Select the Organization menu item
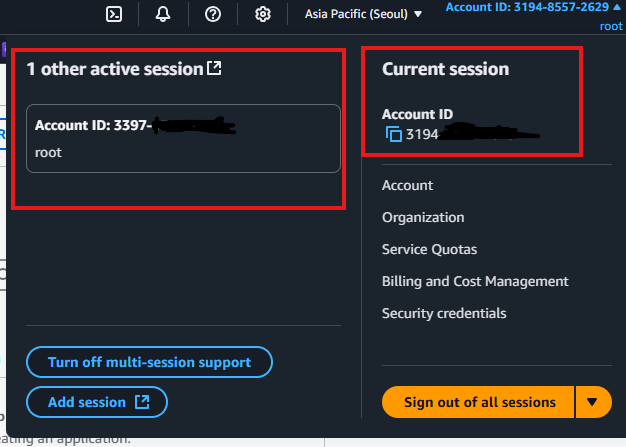The image size is (626, 447). (423, 217)
